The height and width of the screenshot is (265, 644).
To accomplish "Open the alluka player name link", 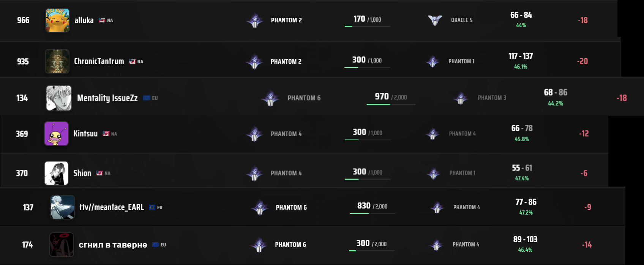I will [84, 20].
